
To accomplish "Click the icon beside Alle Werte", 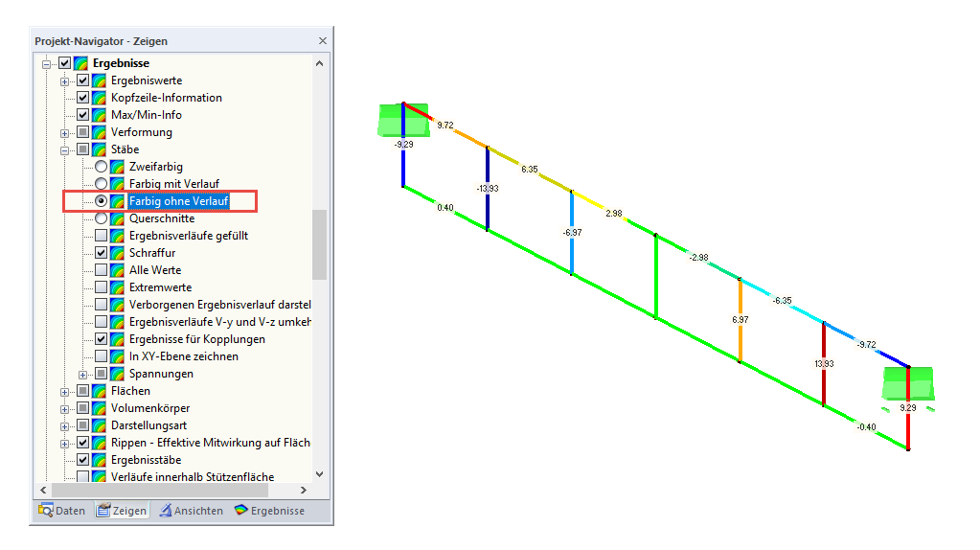I will 117,270.
